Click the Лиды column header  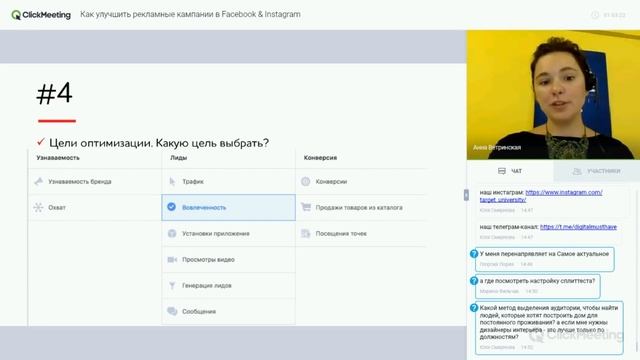pyautogui.click(x=178, y=158)
